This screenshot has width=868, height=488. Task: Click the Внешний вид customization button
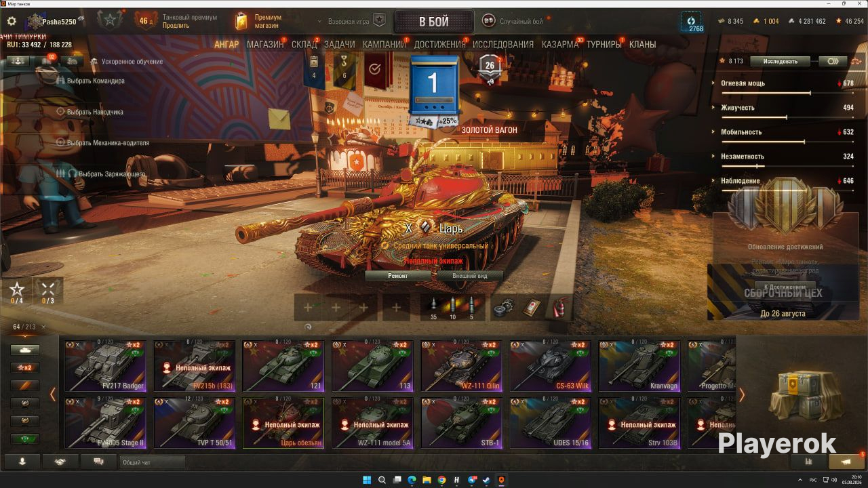(x=470, y=276)
